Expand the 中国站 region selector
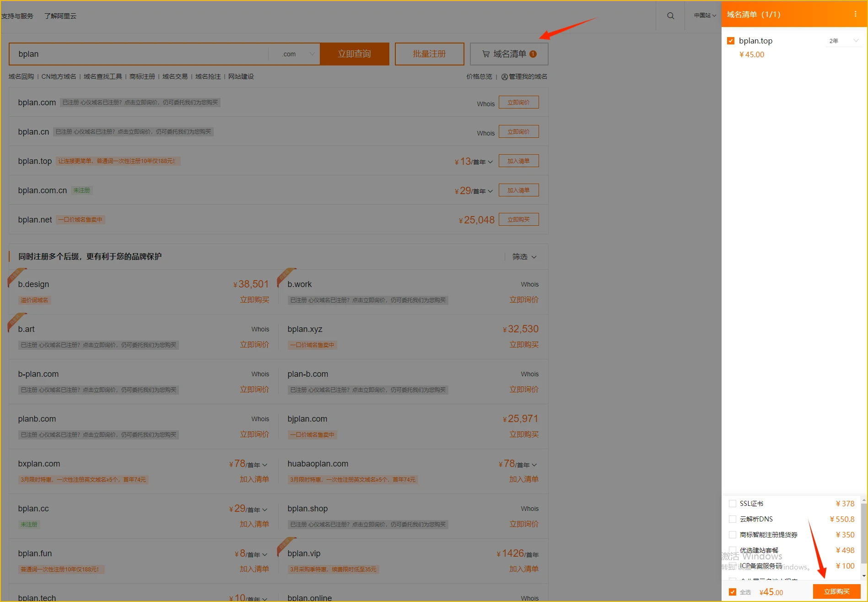This screenshot has width=868, height=602. click(705, 16)
